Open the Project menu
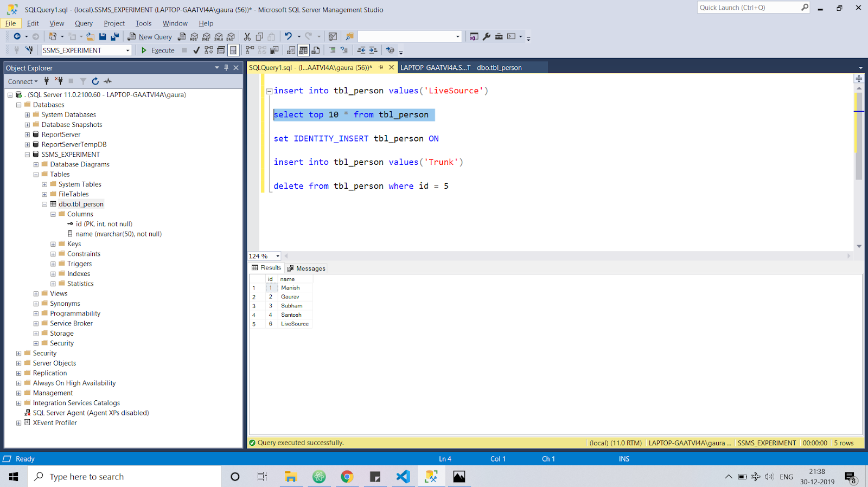Image resolution: width=868 pixels, height=487 pixels. click(x=114, y=23)
